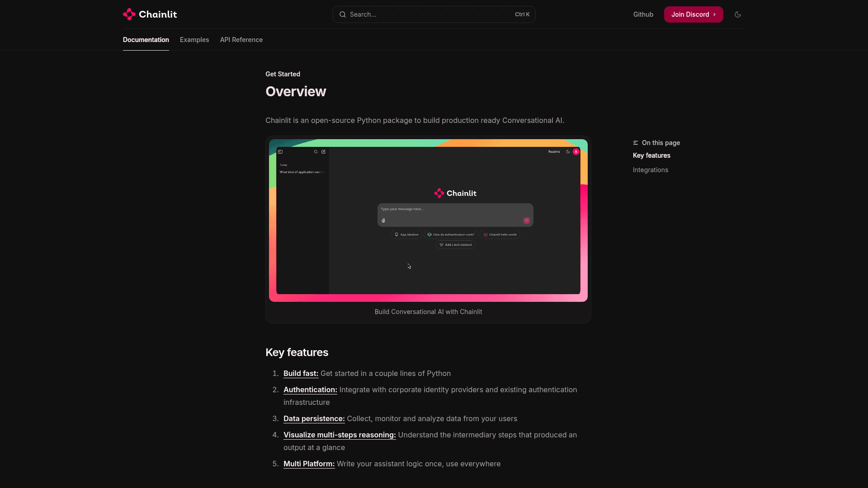Click the moon theme icon inside preview
The width and height of the screenshot is (868, 488).
tap(568, 152)
